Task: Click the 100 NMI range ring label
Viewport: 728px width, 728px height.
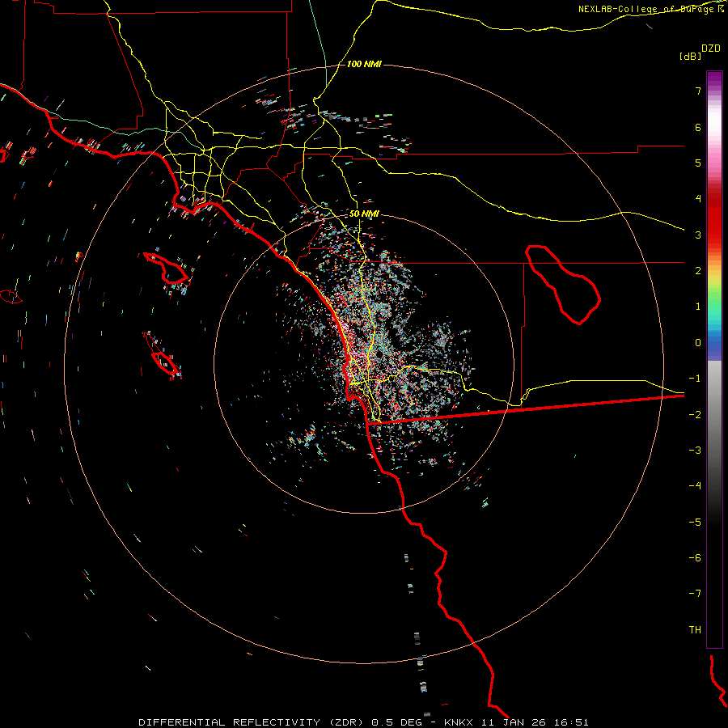Action: 364,64
